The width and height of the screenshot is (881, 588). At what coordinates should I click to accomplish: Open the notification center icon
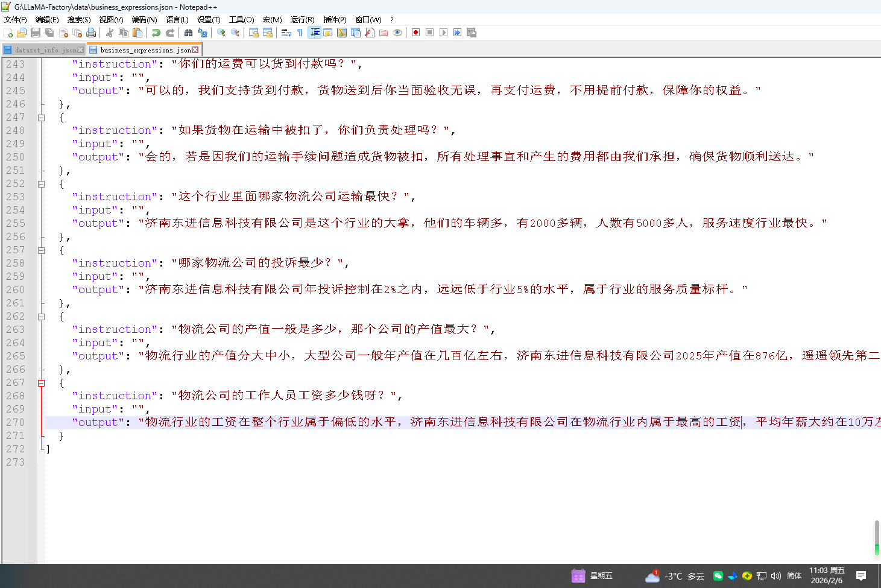(x=861, y=576)
